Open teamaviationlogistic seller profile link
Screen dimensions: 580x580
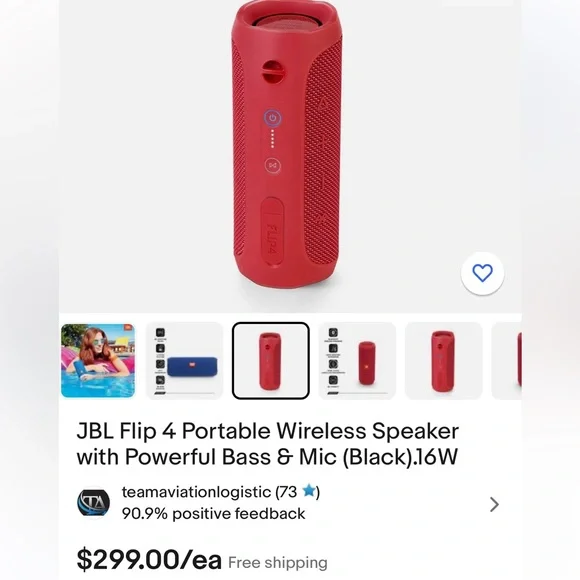click(x=196, y=492)
